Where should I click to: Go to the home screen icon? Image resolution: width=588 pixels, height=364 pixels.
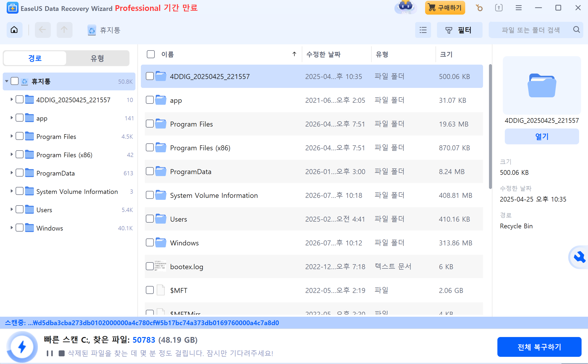14,30
